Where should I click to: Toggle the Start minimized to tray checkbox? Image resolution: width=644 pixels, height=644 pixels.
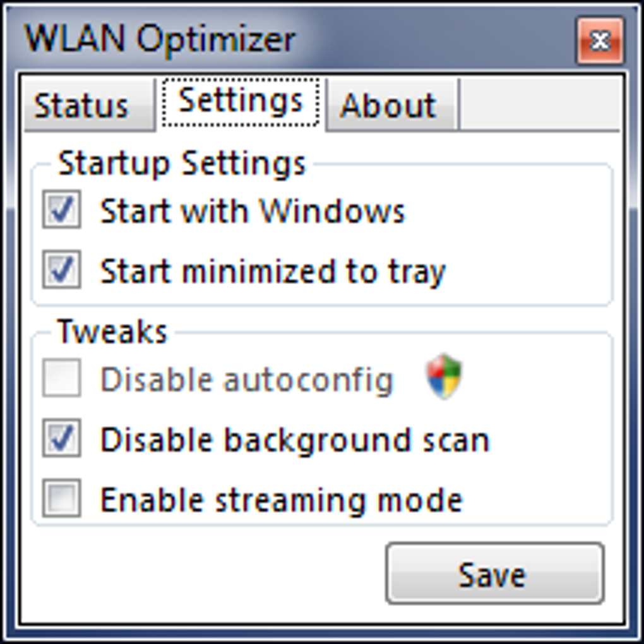[x=62, y=269]
